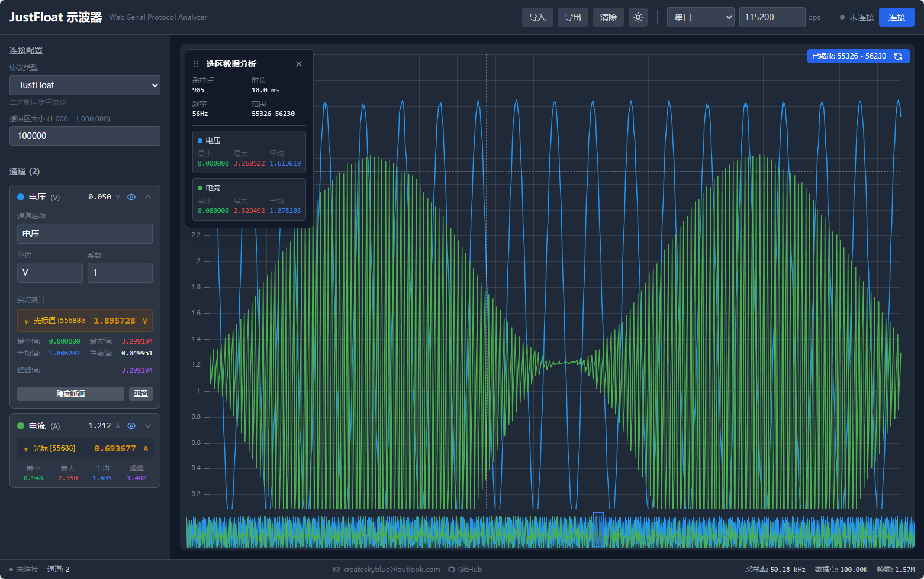
Task: Toggle visibility eye of 电流 channel
Action: 131,426
